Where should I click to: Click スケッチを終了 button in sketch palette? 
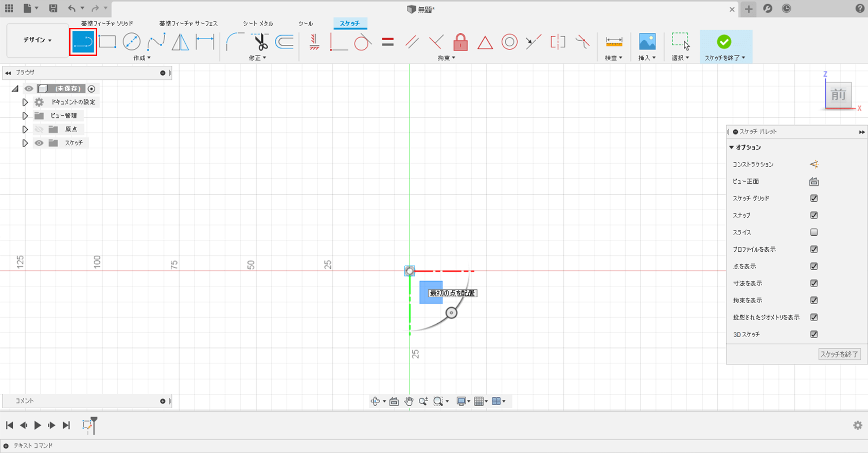(x=839, y=354)
